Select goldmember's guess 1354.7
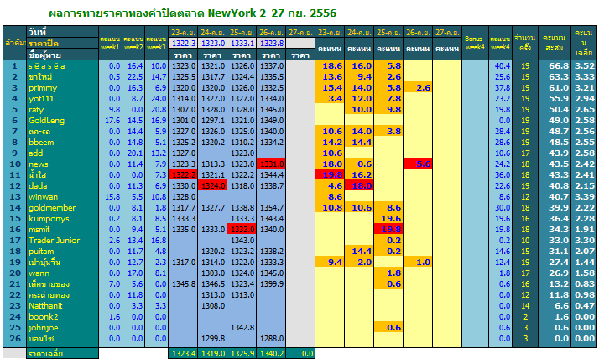The width and height of the screenshot is (599, 364). [x=272, y=208]
